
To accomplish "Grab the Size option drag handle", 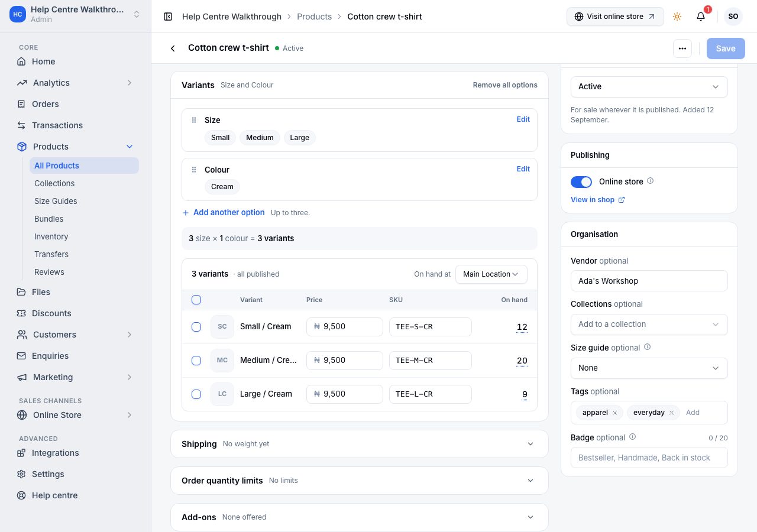I will click(194, 120).
